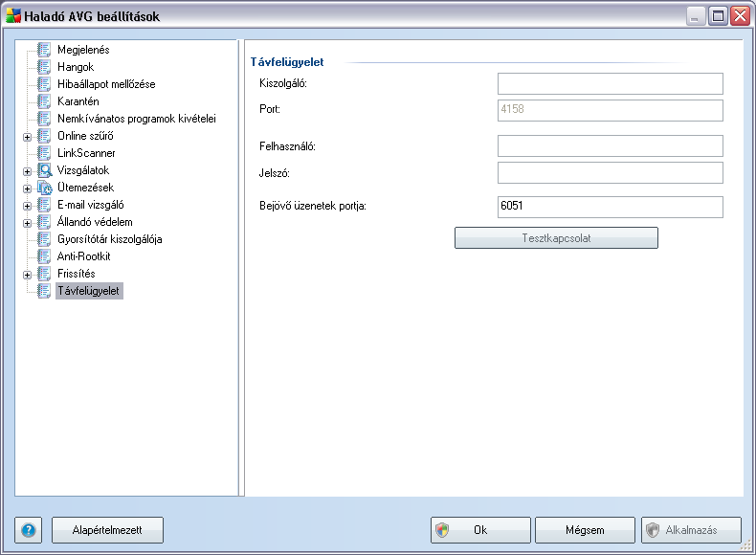Select Hangok in the settings tree

pyautogui.click(x=76, y=67)
